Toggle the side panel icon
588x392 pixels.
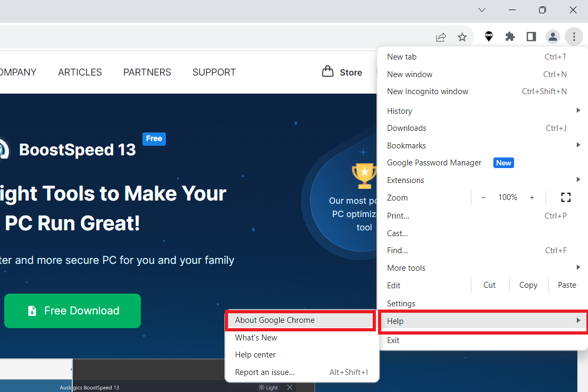coord(531,36)
